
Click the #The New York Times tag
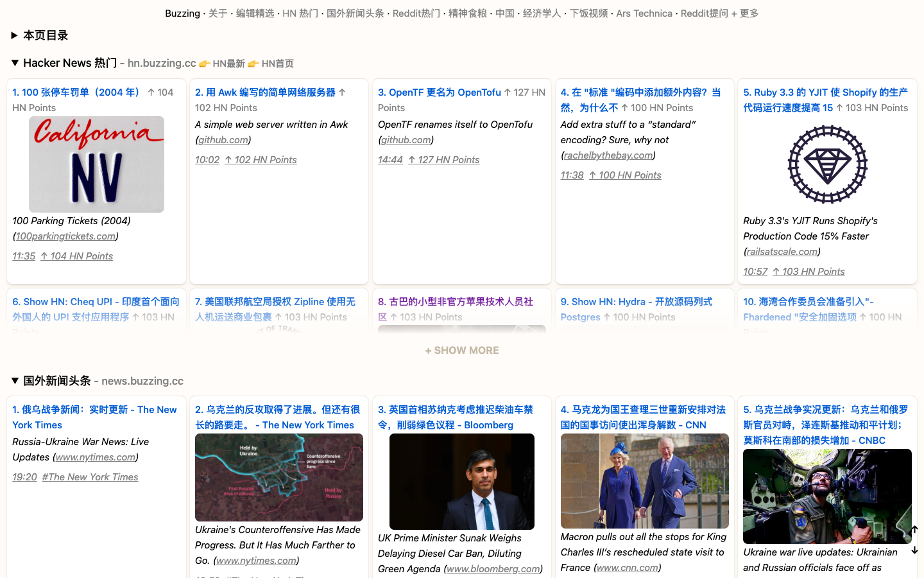pyautogui.click(x=90, y=477)
